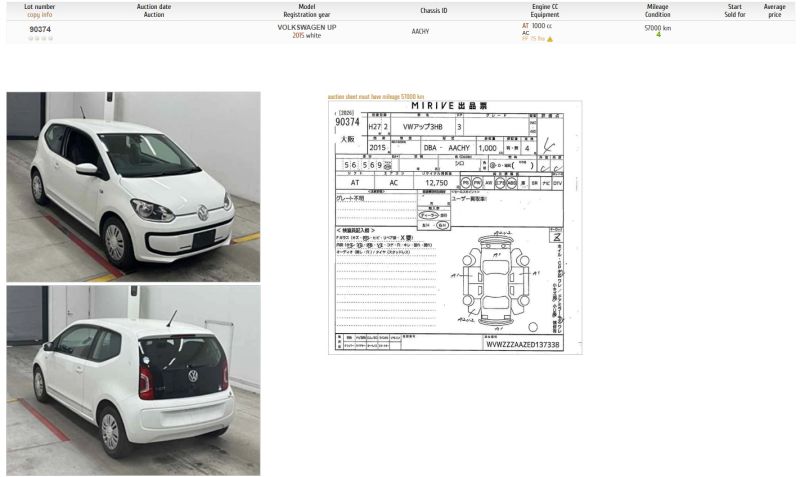Click lot number 90374

tap(40, 30)
